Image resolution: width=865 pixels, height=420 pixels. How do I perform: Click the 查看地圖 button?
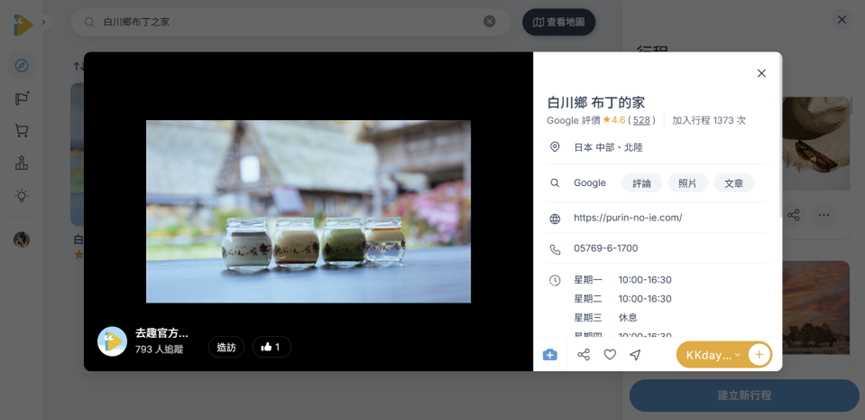point(559,22)
